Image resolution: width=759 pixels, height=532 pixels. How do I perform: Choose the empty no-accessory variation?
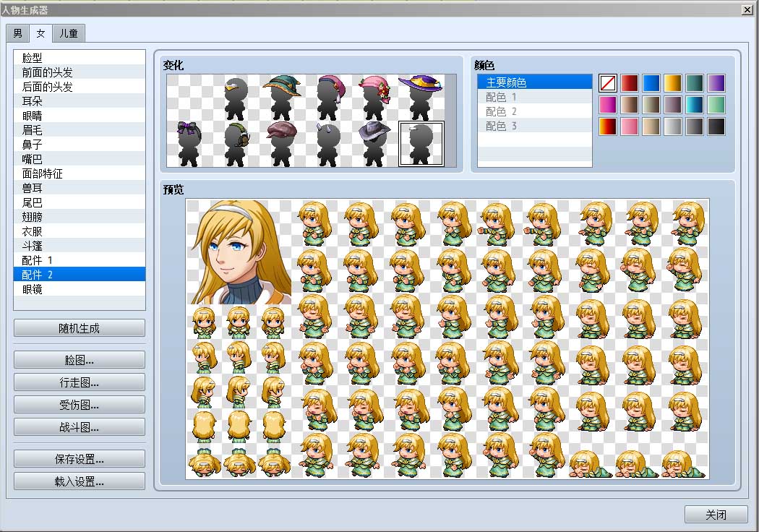[189, 98]
